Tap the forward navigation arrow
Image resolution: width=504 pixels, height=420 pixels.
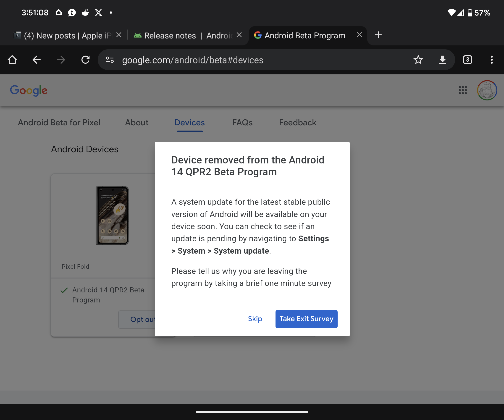[x=61, y=60]
